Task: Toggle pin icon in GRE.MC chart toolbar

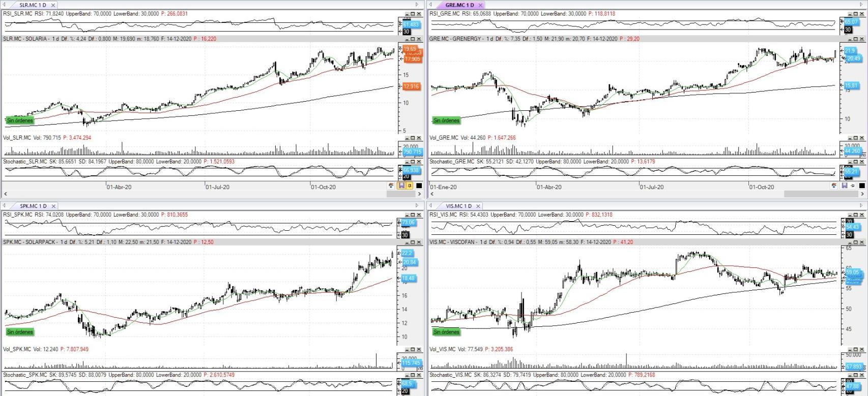Action: coord(852,186)
